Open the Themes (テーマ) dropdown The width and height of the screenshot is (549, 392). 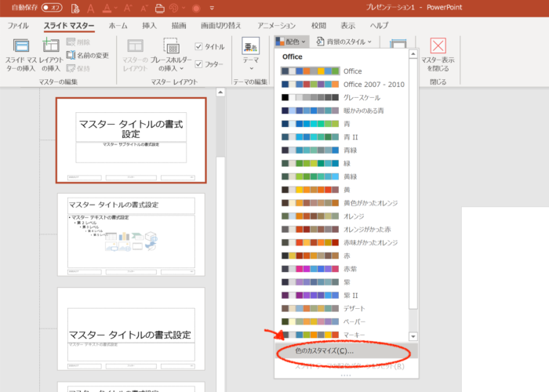251,53
